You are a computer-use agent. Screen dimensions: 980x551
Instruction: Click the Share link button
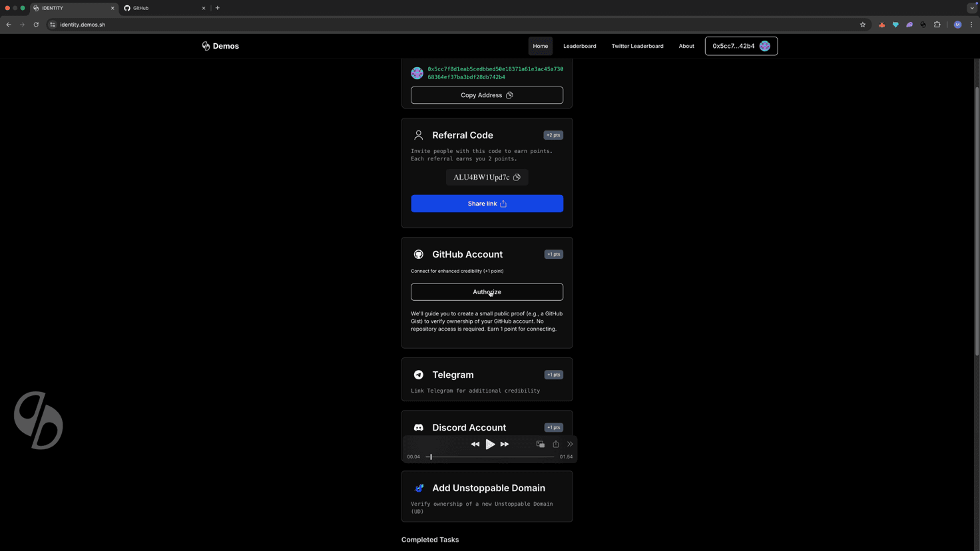(487, 204)
